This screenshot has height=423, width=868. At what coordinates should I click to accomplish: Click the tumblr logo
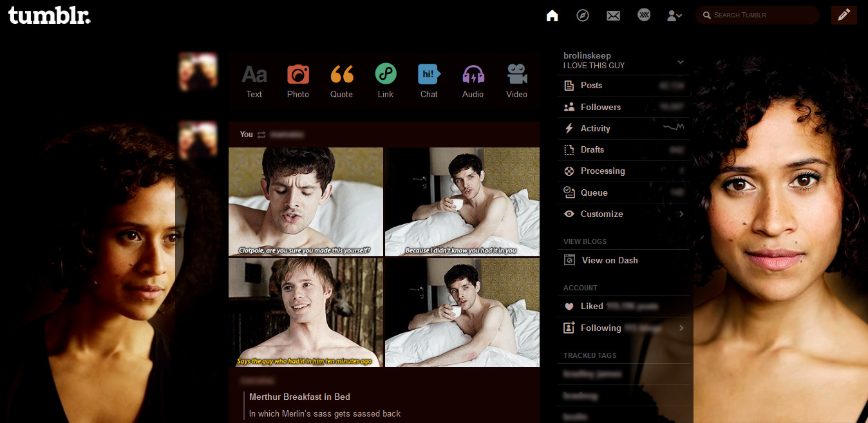coord(49,15)
